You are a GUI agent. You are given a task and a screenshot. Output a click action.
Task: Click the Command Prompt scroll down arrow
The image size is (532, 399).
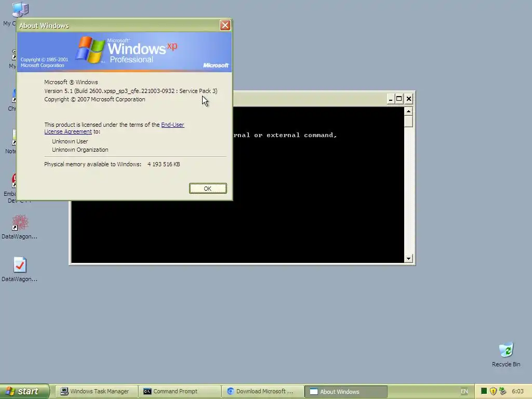click(x=408, y=259)
